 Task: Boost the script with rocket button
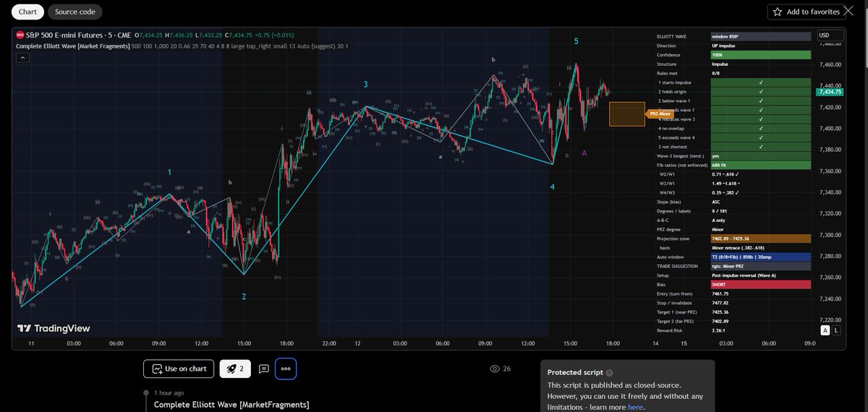234,369
